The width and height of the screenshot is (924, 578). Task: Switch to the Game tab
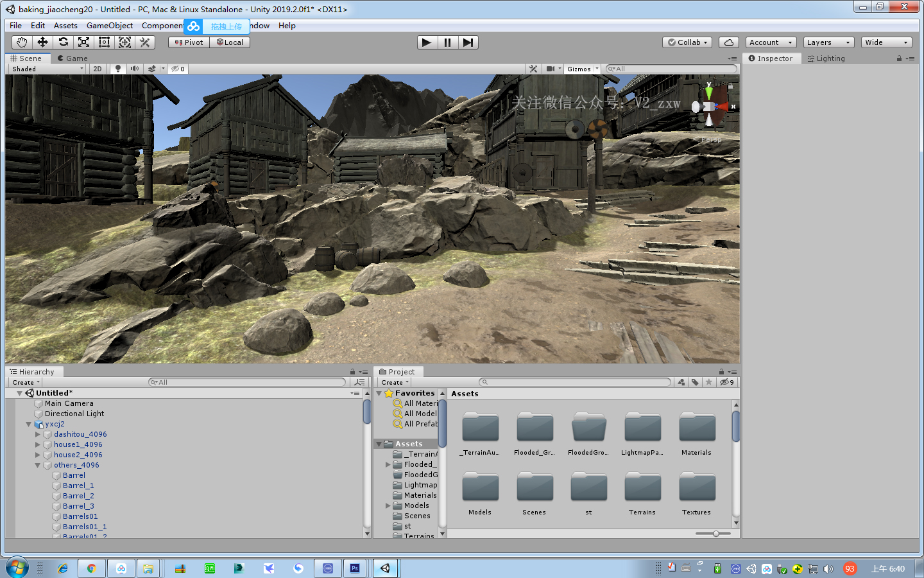click(72, 58)
